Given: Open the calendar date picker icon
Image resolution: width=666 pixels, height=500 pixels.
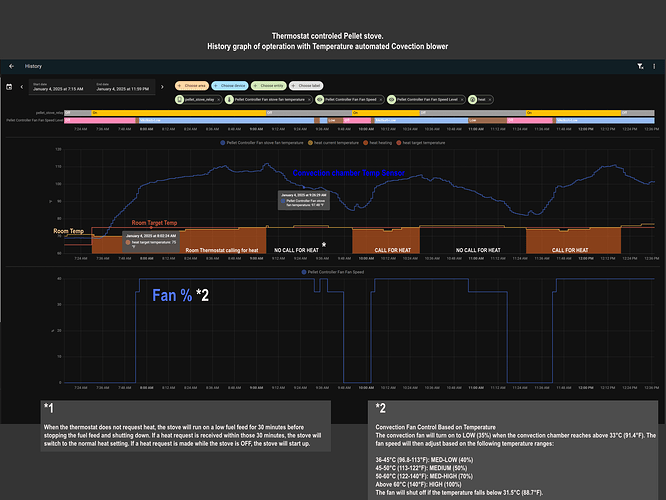Looking at the screenshot, I should (x=9, y=87).
